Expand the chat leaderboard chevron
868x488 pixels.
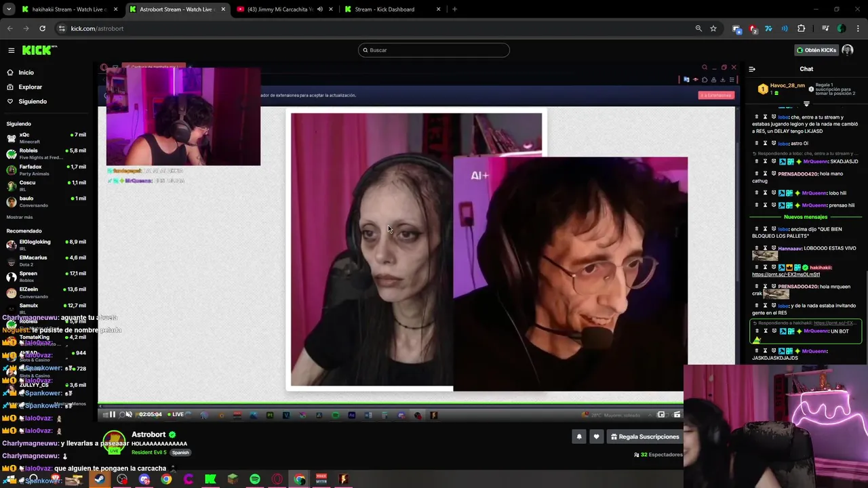[x=806, y=104]
